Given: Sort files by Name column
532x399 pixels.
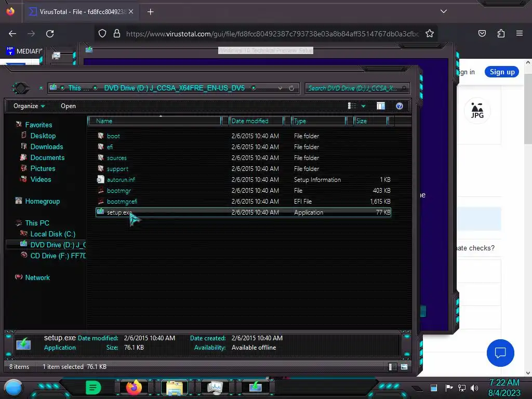Looking at the screenshot, I should click(155, 121).
